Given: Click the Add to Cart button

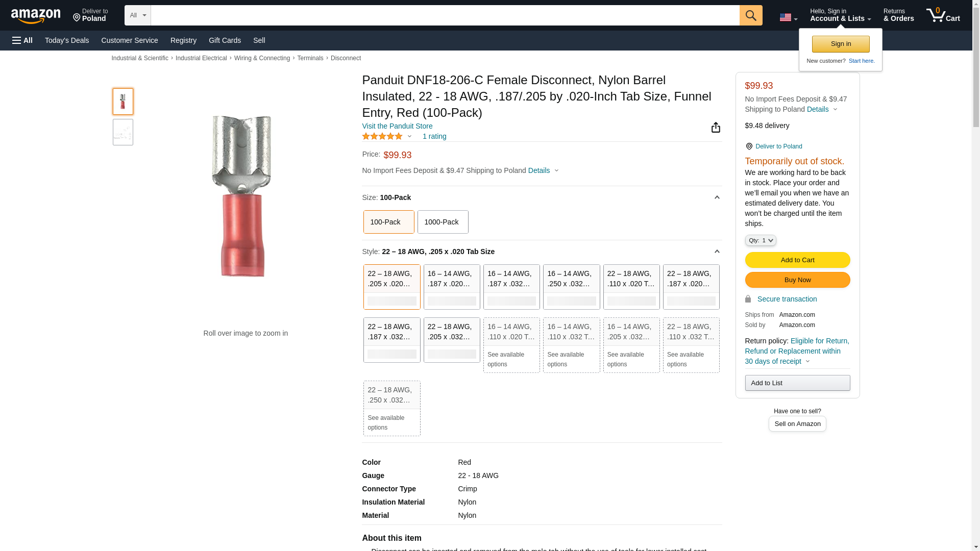Looking at the screenshot, I should point(797,260).
